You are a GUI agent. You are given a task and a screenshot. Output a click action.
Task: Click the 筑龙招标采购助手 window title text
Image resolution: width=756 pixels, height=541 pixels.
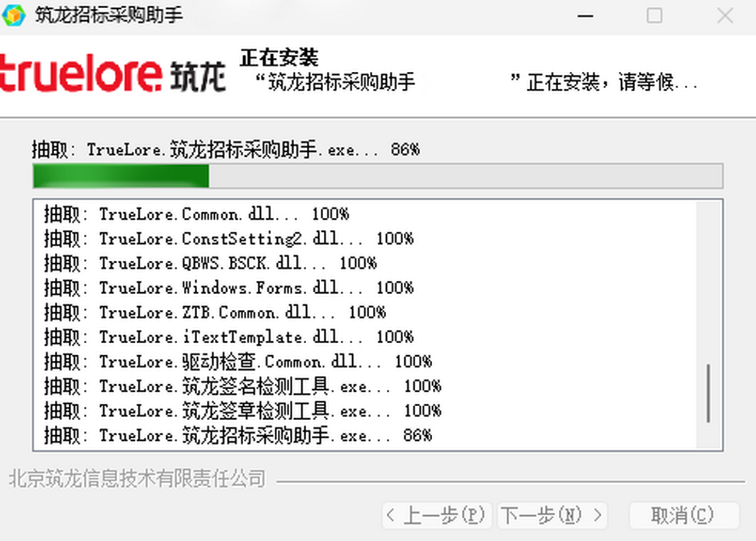click(109, 15)
